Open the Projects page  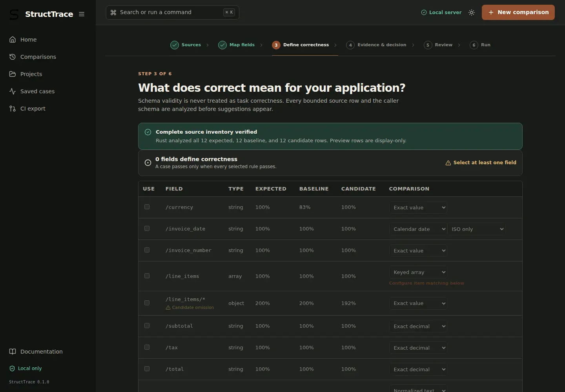[48, 74]
